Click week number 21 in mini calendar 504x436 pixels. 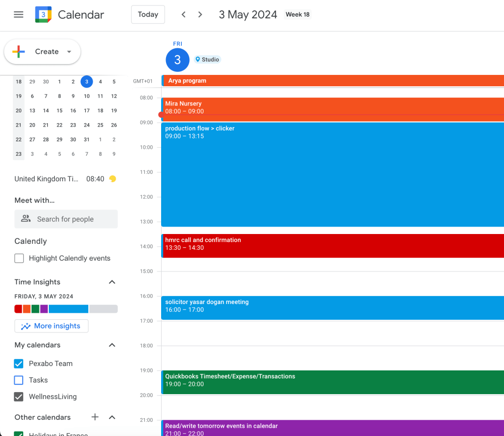point(19,125)
